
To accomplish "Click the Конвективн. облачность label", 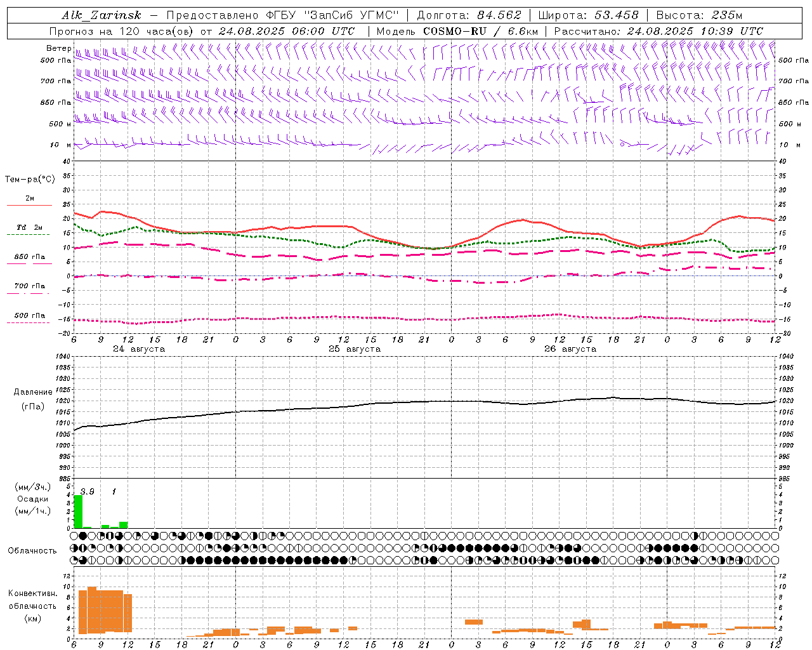I will (x=32, y=599).
